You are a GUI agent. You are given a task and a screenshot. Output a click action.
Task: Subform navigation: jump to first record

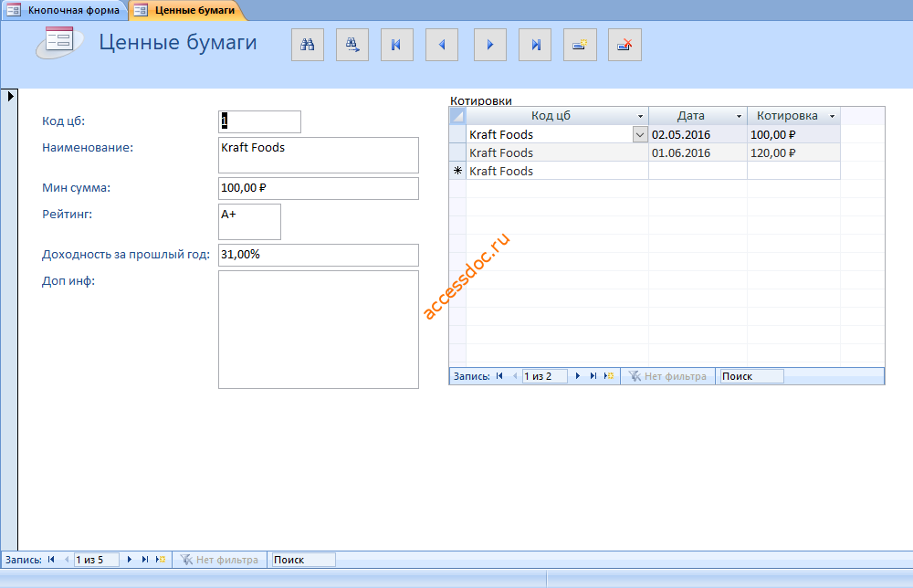499,376
